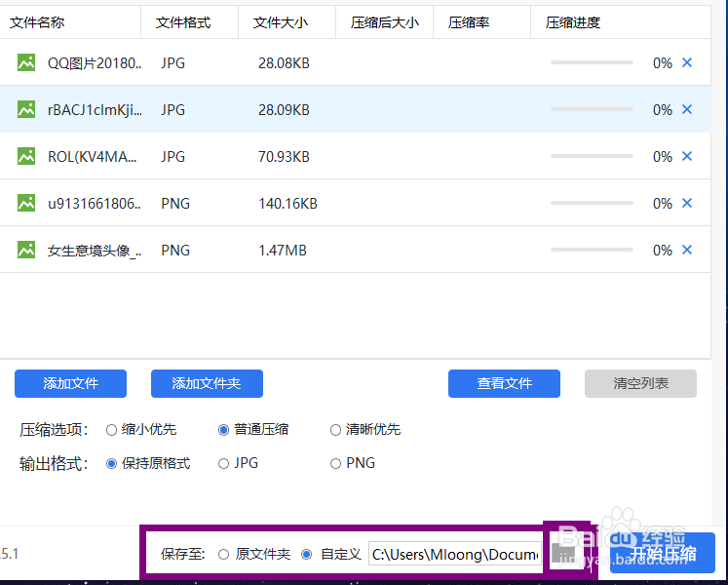The image size is (728, 585).
Task: Click PNG format cell of u9131661806 row
Action: pos(175,204)
